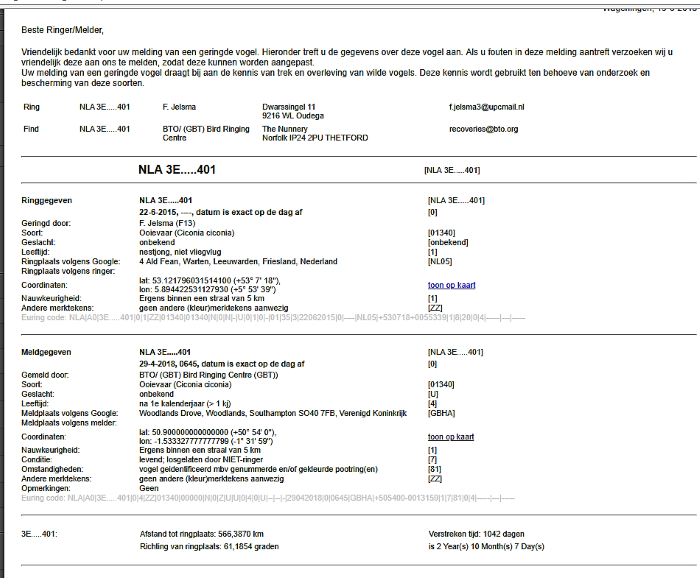This screenshot has width=700, height=578.
Task: Select species 'Ooievaar (Ciconia ciconia)' in Ringgegeven
Action: pos(187,233)
